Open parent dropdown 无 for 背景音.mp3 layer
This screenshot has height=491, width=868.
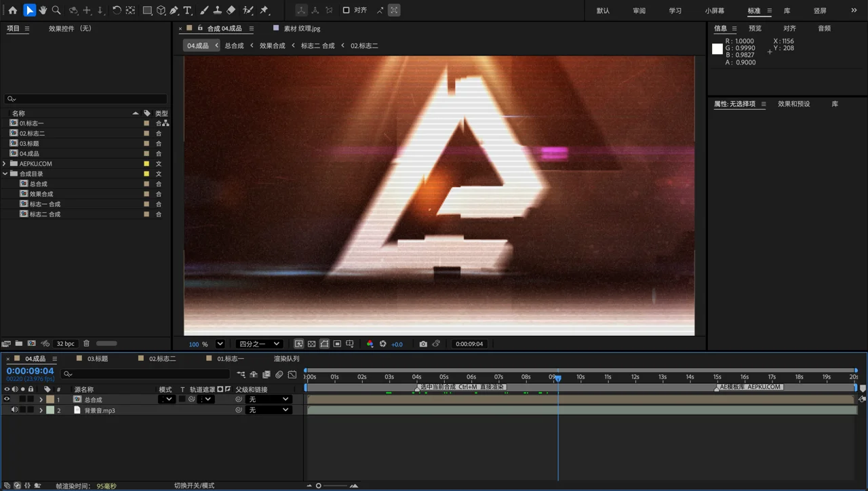269,410
